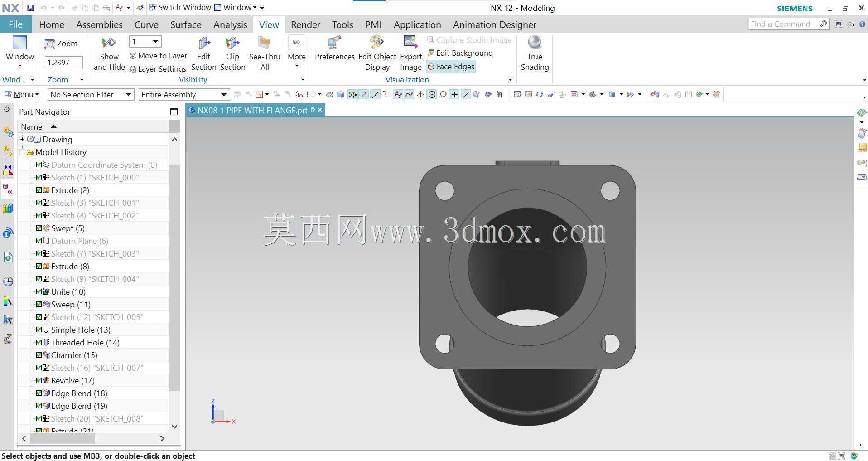Uncheck the Extrude (2) feature checkbox

(39, 190)
